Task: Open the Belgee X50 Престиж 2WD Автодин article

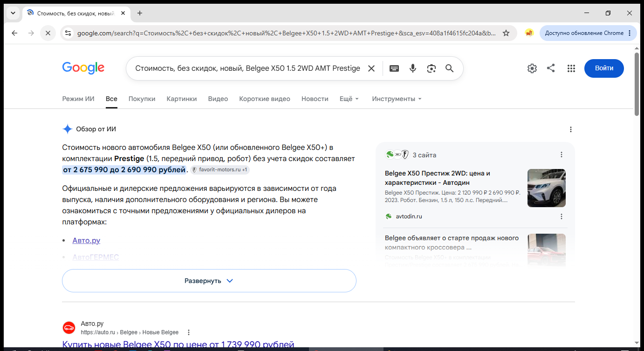Action: click(x=438, y=178)
